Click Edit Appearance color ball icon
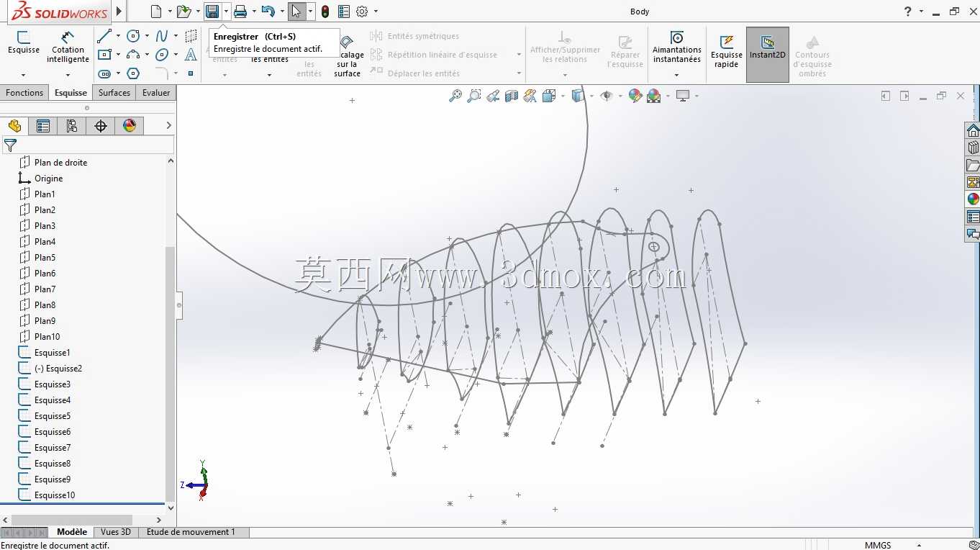Viewport: 980px width, 550px height. coord(635,96)
